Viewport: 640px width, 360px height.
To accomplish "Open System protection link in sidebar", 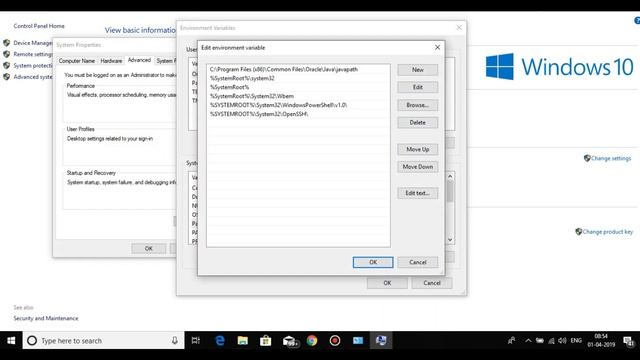I will click(33, 66).
